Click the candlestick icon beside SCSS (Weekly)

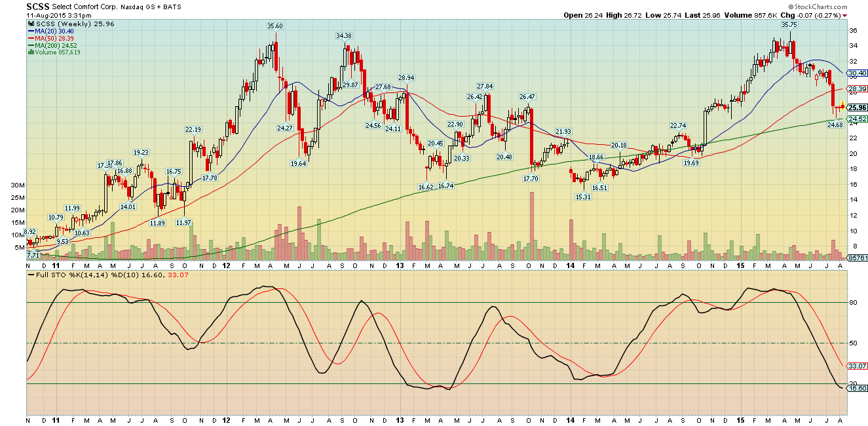coord(30,24)
